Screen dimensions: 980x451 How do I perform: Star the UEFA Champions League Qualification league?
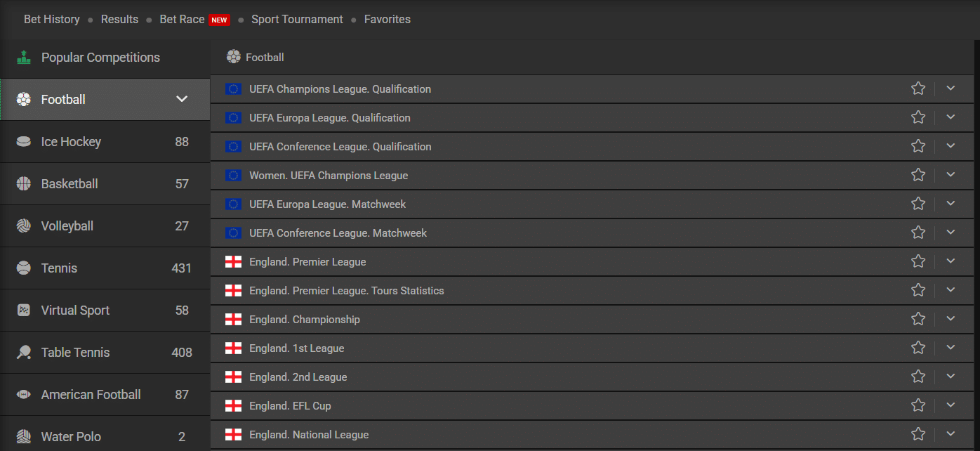point(918,89)
